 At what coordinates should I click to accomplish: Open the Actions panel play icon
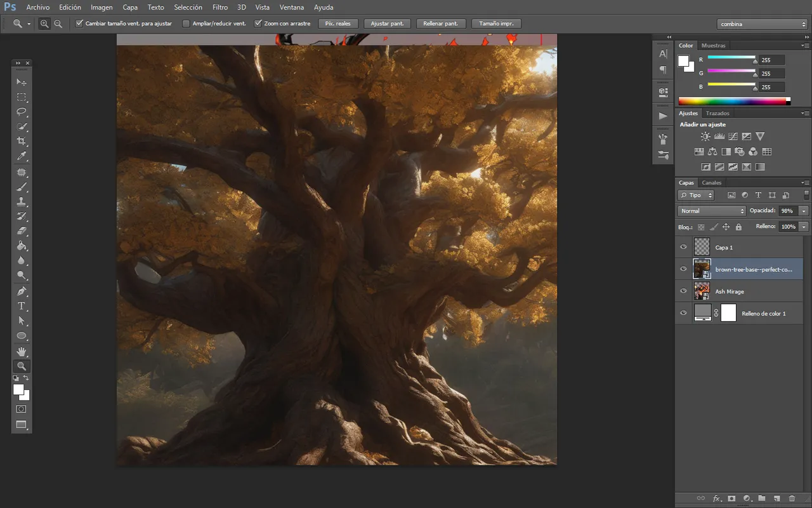coord(663,116)
